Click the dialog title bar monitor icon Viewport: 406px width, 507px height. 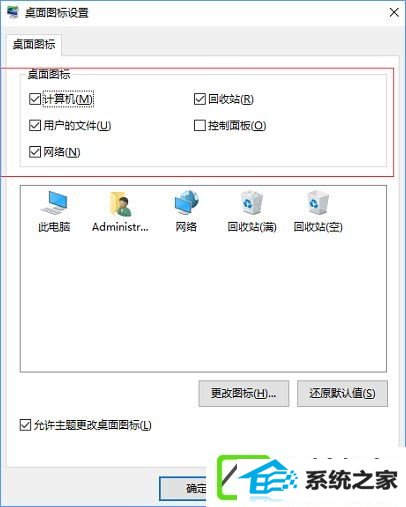point(13,12)
